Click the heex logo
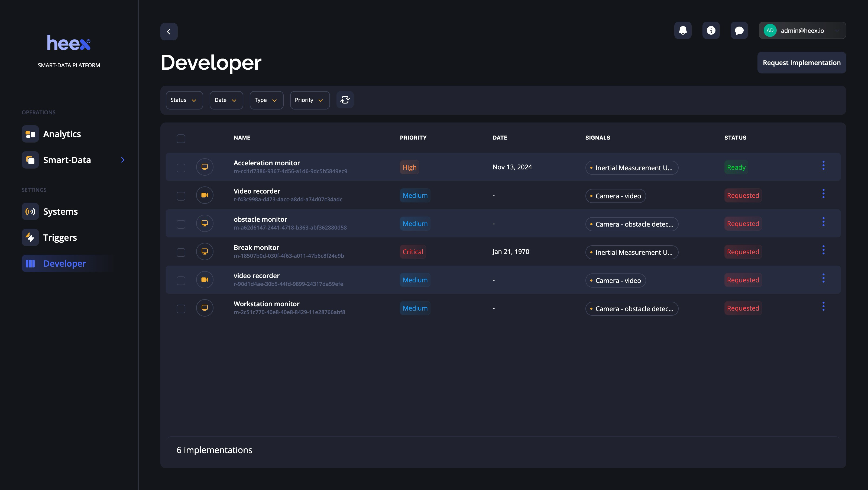 [x=69, y=43]
